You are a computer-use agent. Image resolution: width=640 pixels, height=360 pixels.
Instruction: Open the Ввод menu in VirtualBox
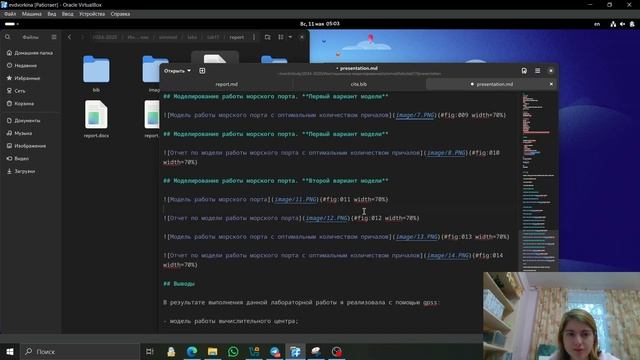coord(67,14)
